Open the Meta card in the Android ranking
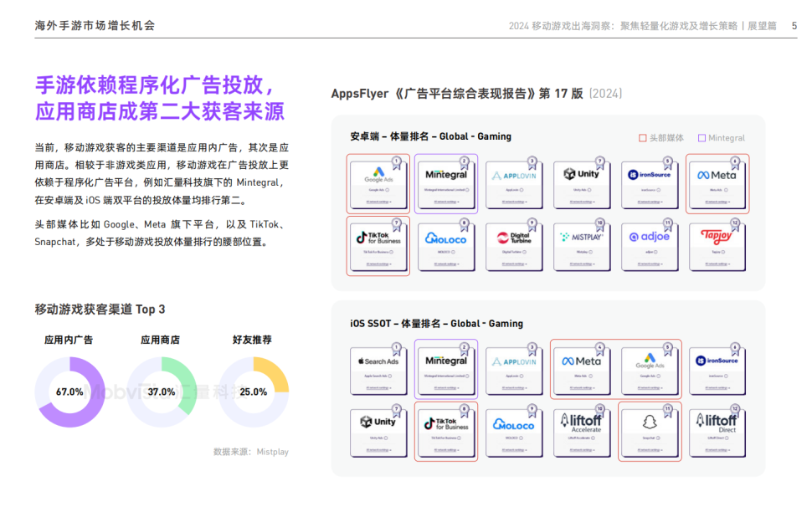Screen dimensions: 812x507 717,184
